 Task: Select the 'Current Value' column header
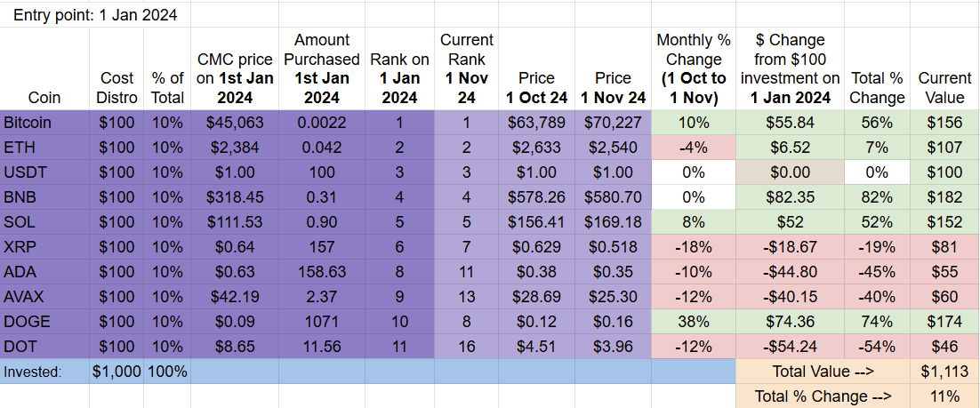(945, 68)
